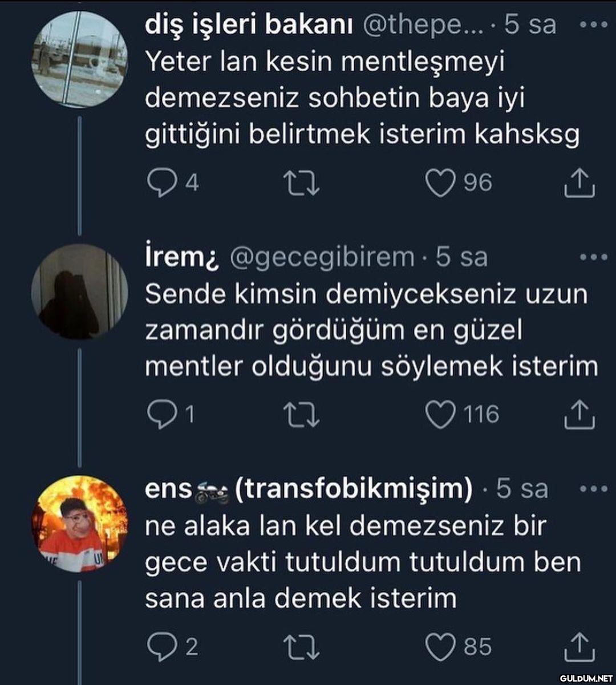616x685 pixels.
Task: Reply to diş işleri bakanı's tweet
Action: pyautogui.click(x=161, y=183)
